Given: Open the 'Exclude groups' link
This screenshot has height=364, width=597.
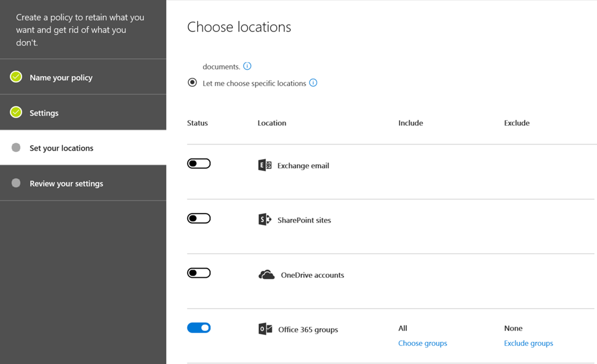Looking at the screenshot, I should [x=528, y=343].
